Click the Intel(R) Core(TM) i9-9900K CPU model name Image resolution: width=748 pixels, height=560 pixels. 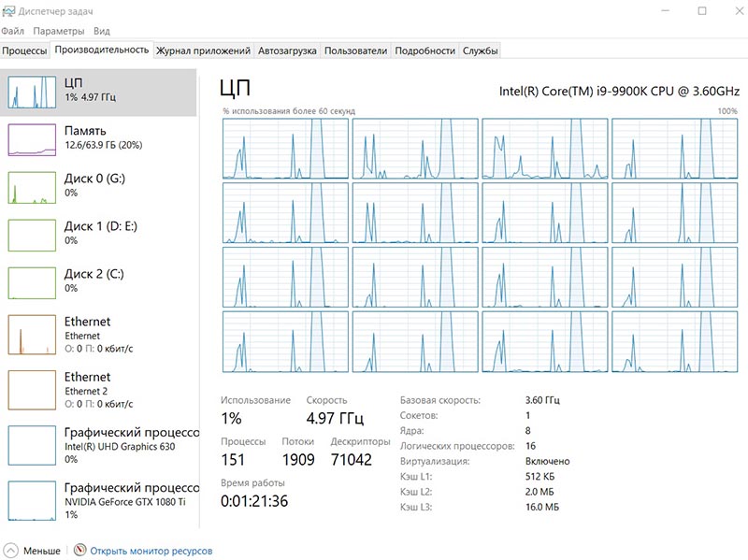click(x=619, y=91)
